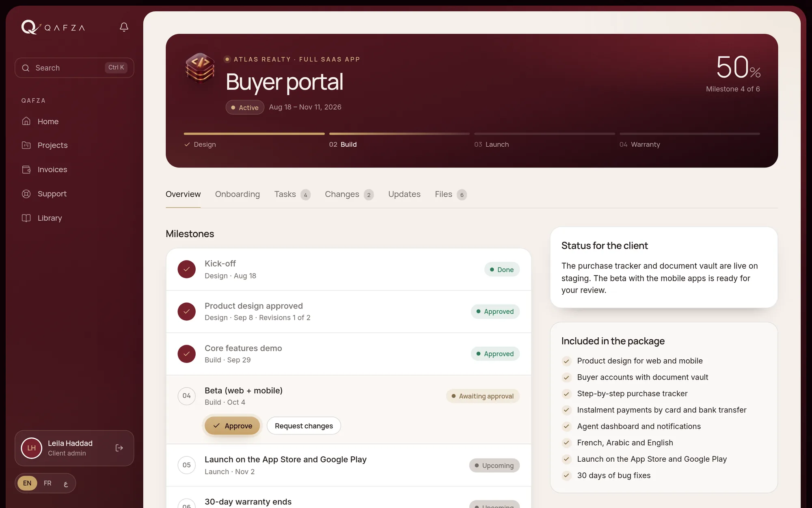
Task: Click the Buyer portal project icon
Action: tap(200, 68)
